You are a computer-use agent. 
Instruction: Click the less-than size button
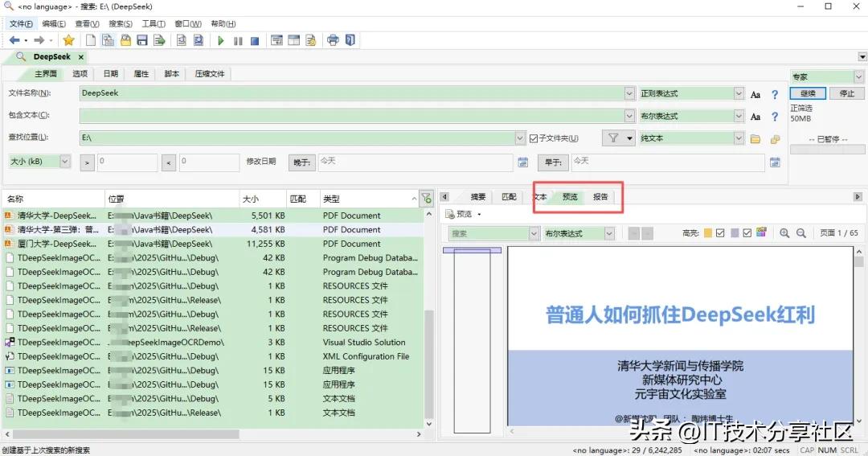(169, 163)
